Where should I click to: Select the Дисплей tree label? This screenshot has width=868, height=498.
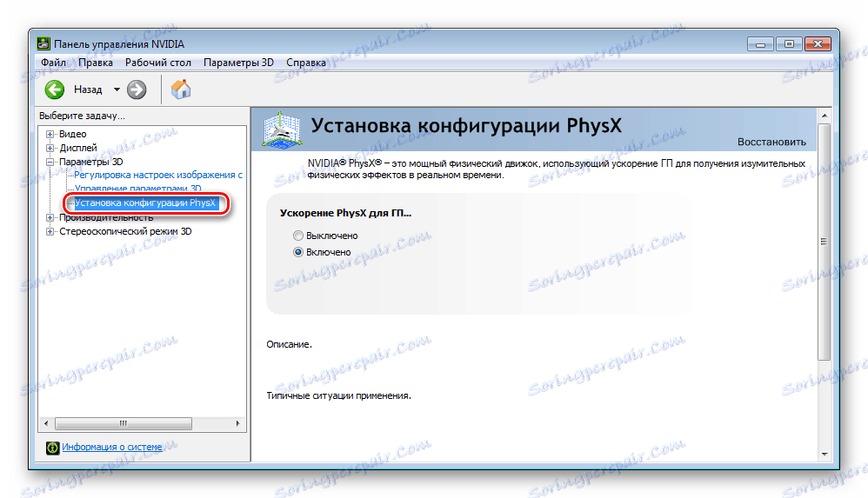point(78,148)
